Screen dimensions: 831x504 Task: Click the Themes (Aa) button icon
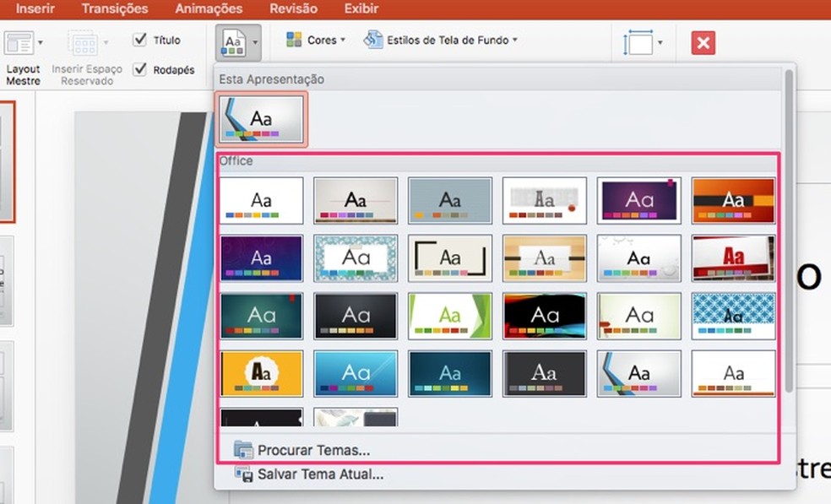coord(234,43)
